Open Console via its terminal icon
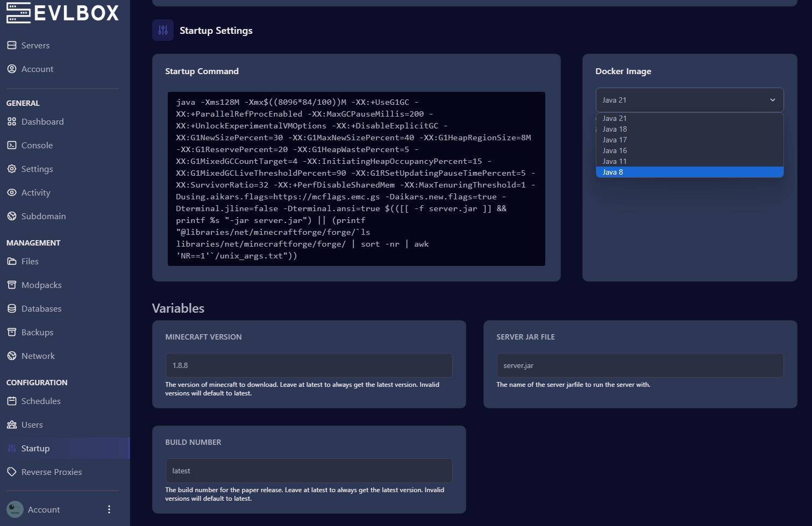 coord(12,145)
